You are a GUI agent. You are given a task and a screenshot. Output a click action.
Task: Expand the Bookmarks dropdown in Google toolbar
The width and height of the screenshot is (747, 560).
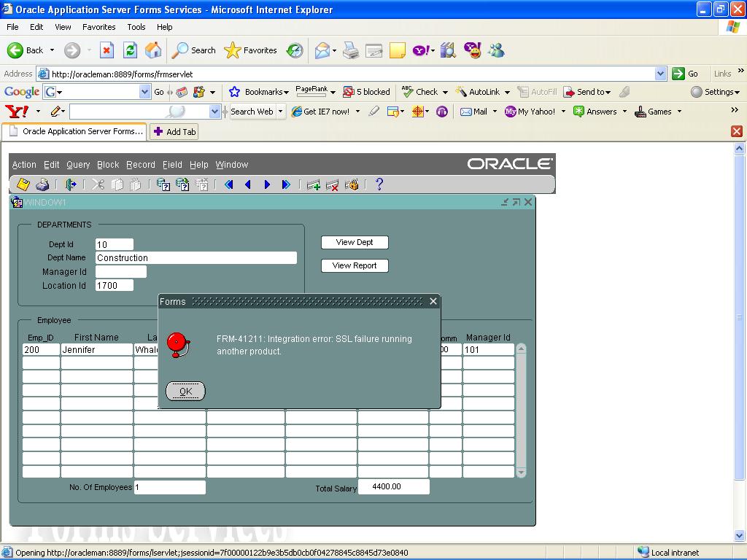coord(286,93)
